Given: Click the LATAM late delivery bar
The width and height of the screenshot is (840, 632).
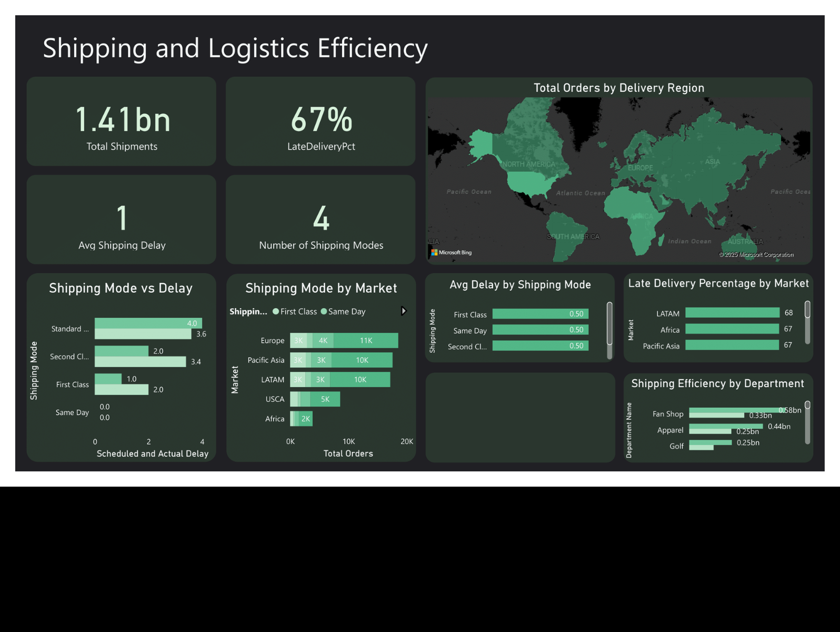Looking at the screenshot, I should [x=732, y=313].
